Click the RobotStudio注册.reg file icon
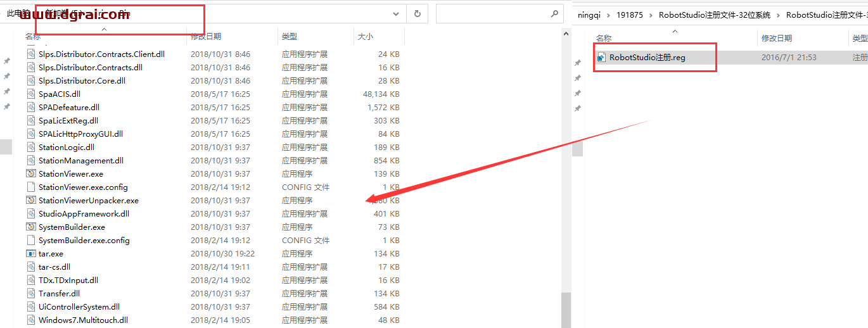This screenshot has width=868, height=328. tap(601, 58)
